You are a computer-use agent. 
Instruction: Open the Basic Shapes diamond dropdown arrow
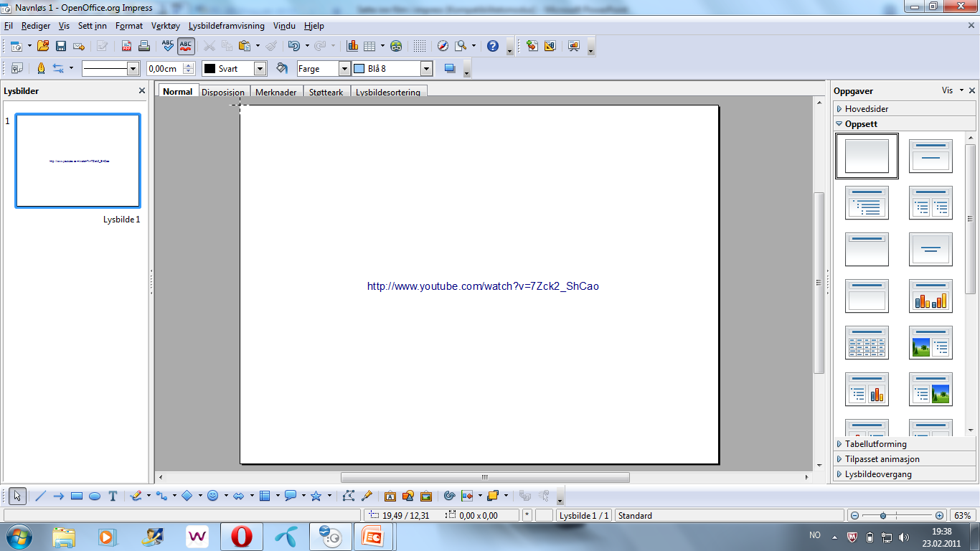tap(200, 496)
